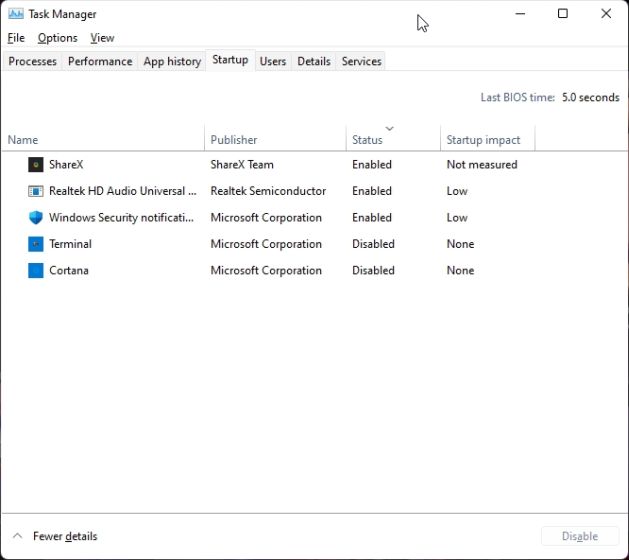Sort by the Startup impact column header
This screenshot has height=560, width=629.
[x=487, y=140]
